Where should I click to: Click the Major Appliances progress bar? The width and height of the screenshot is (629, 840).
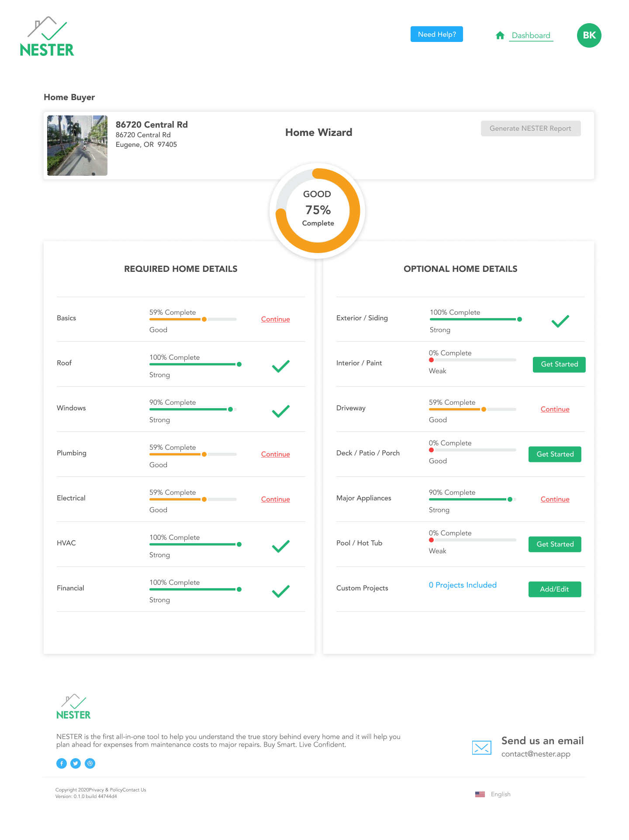pos(473,500)
